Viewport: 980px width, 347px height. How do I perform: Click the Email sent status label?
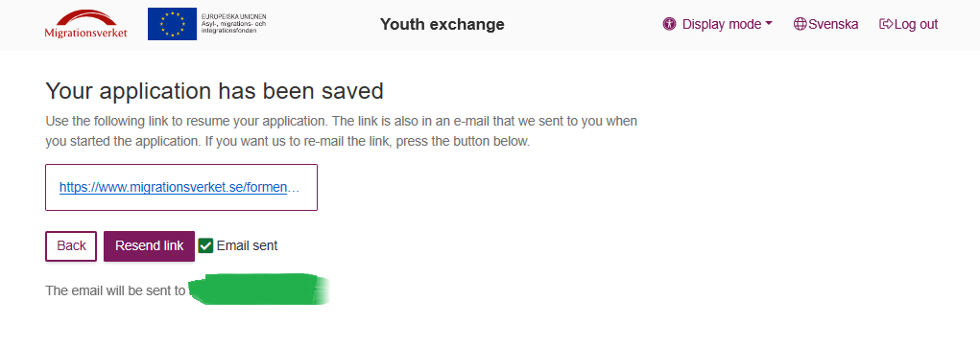pos(248,246)
